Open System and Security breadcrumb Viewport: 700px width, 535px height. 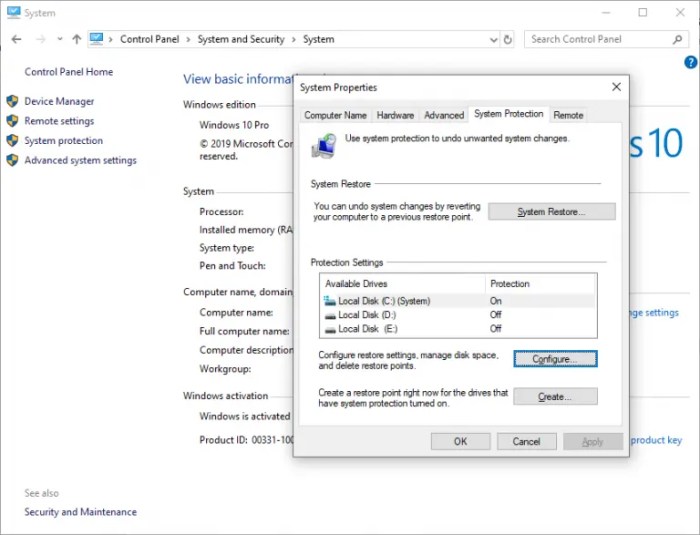tap(241, 39)
